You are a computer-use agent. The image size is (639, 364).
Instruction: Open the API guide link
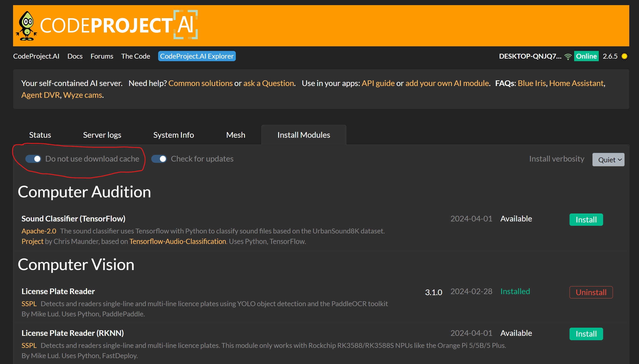pos(378,83)
